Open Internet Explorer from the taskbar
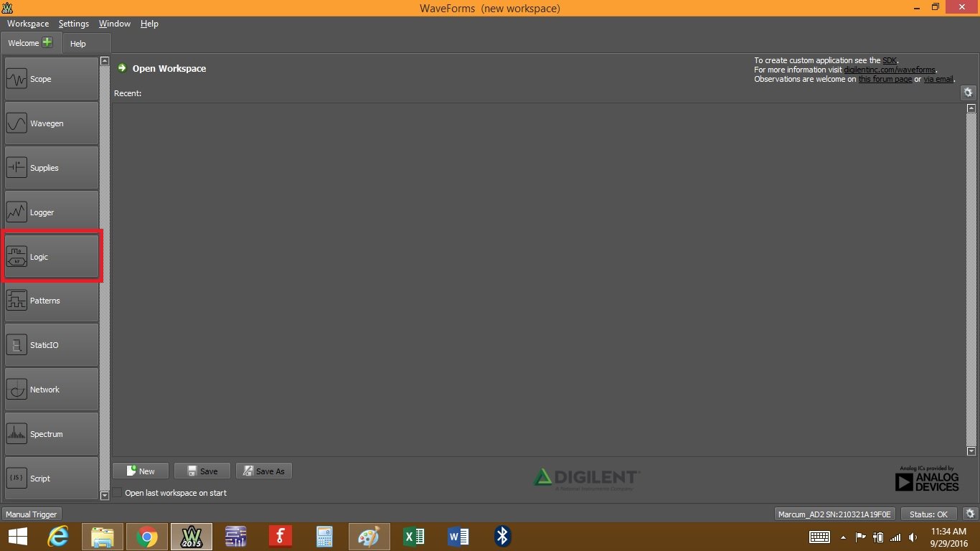Screen dimensions: 980x551 58,537
